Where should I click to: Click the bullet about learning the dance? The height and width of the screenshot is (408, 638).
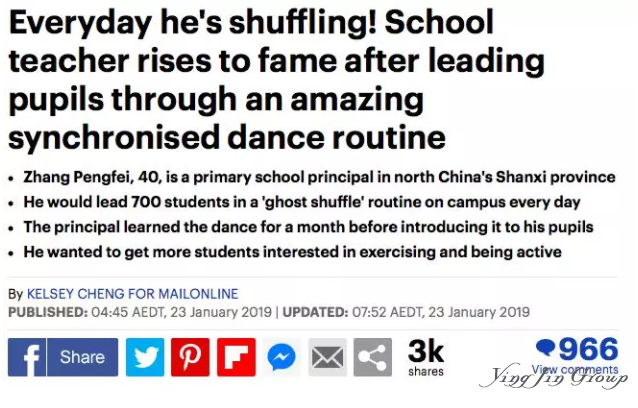(308, 227)
